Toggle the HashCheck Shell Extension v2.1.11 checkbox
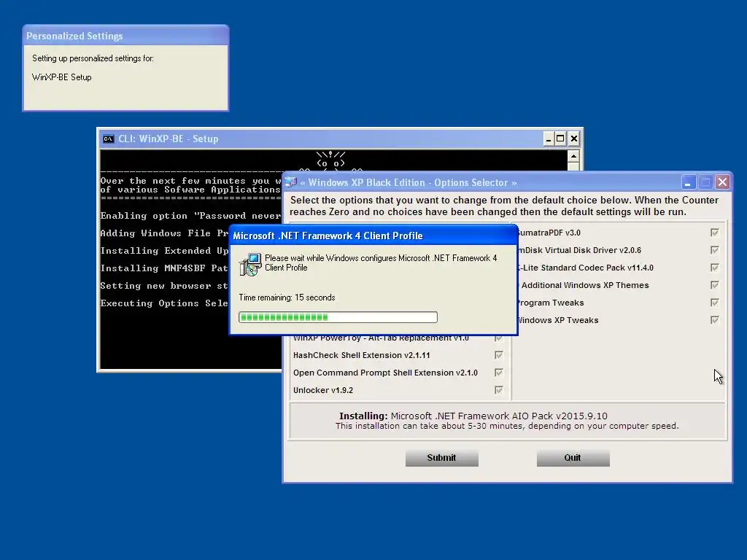This screenshot has height=560, width=747. (x=498, y=355)
